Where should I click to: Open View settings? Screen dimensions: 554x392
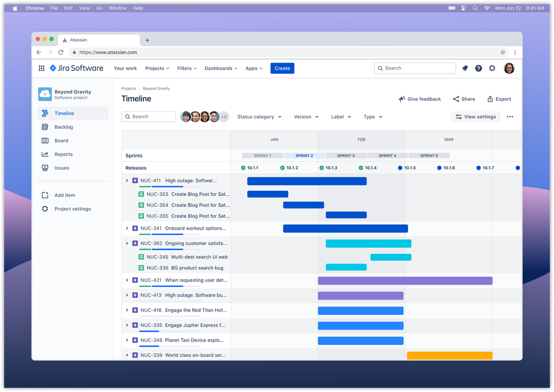[476, 117]
